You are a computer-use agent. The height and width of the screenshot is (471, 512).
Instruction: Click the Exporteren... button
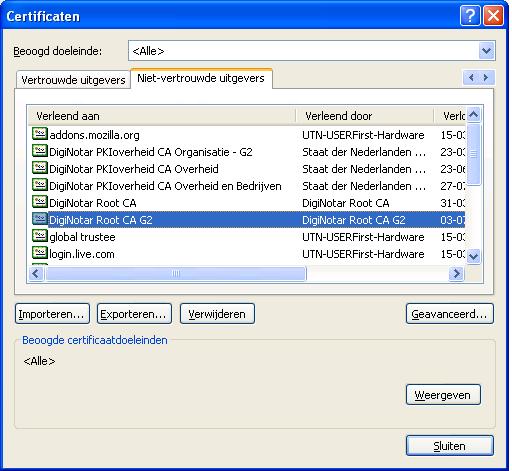click(x=134, y=314)
